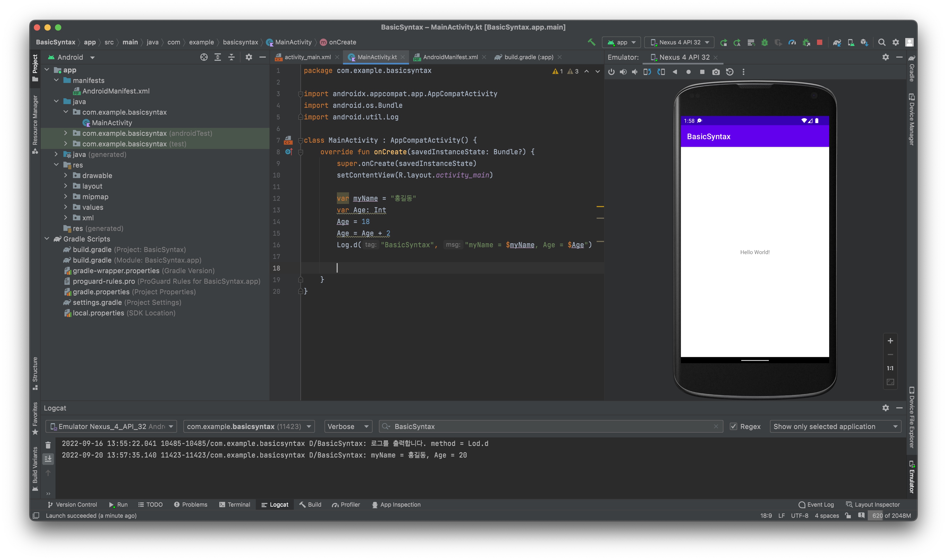Open emulator Snapshots clock icon
Screen dimensions: 947x560
click(x=730, y=72)
